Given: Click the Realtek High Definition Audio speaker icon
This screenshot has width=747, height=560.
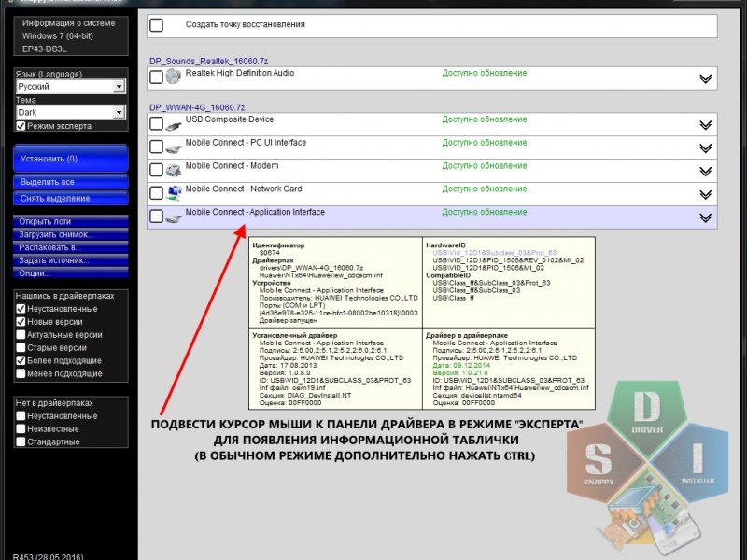Looking at the screenshot, I should point(174,77).
